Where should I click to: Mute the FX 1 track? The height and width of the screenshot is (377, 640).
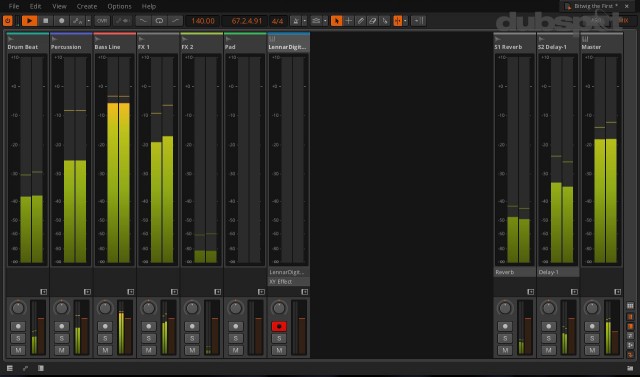coord(149,350)
